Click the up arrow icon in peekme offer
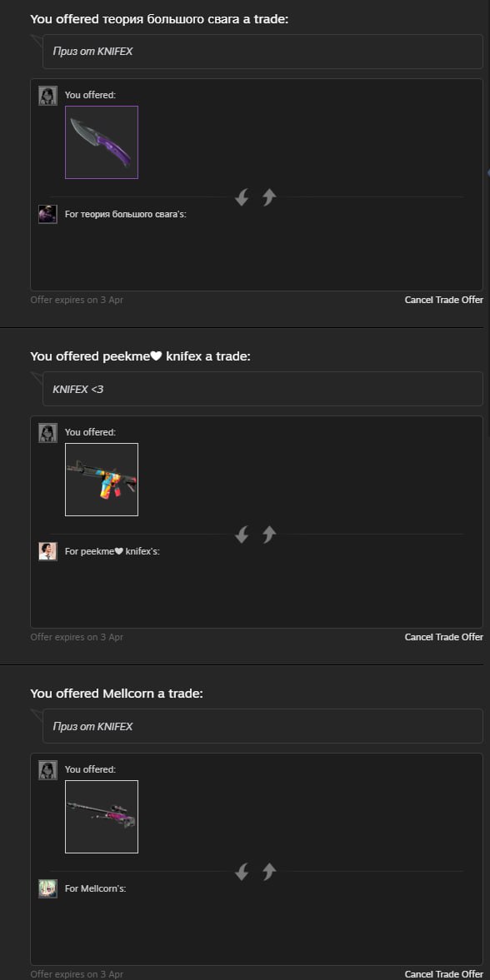The height and width of the screenshot is (980, 490). pos(269,535)
